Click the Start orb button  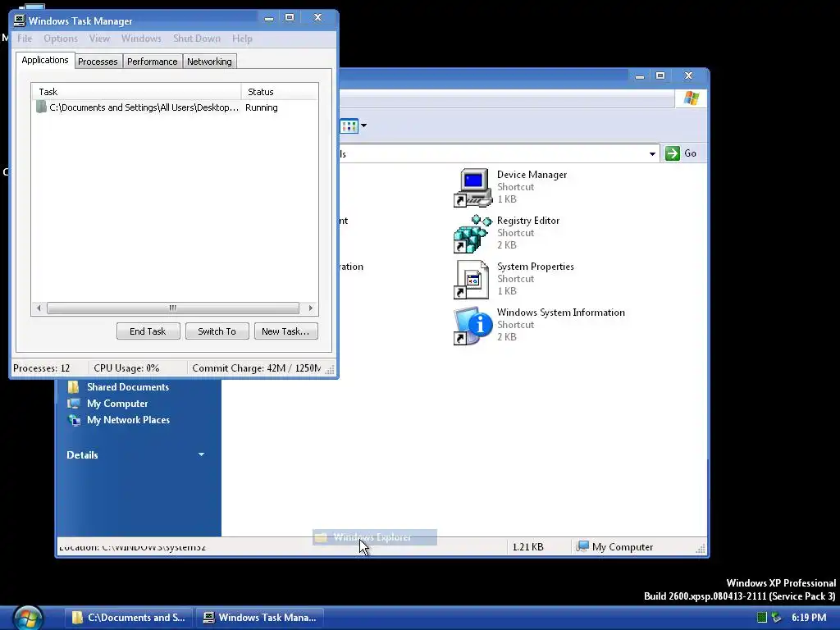pos(28,619)
